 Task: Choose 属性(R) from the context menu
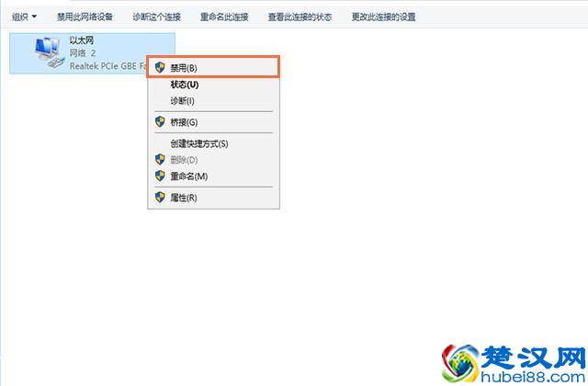pyautogui.click(x=213, y=198)
